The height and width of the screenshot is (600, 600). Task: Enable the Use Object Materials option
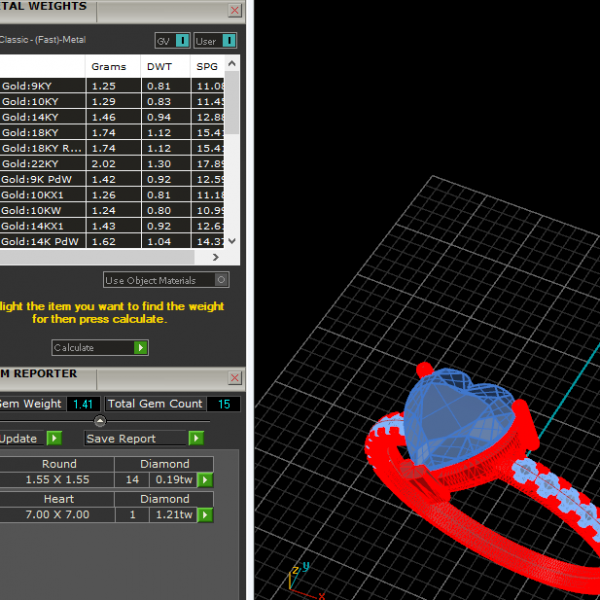(221, 280)
